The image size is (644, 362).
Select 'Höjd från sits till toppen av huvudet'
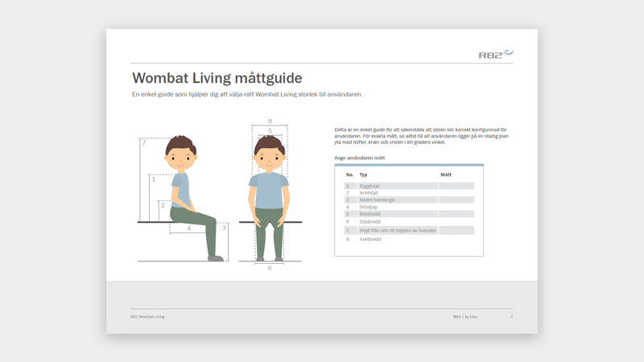[x=398, y=230]
